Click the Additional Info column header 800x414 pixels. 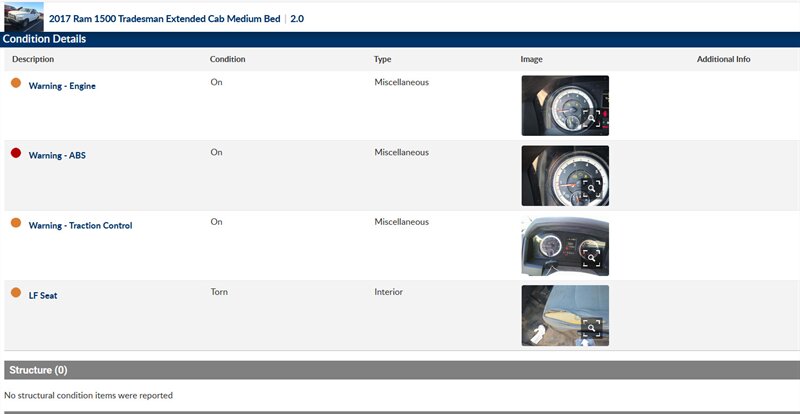pos(723,59)
